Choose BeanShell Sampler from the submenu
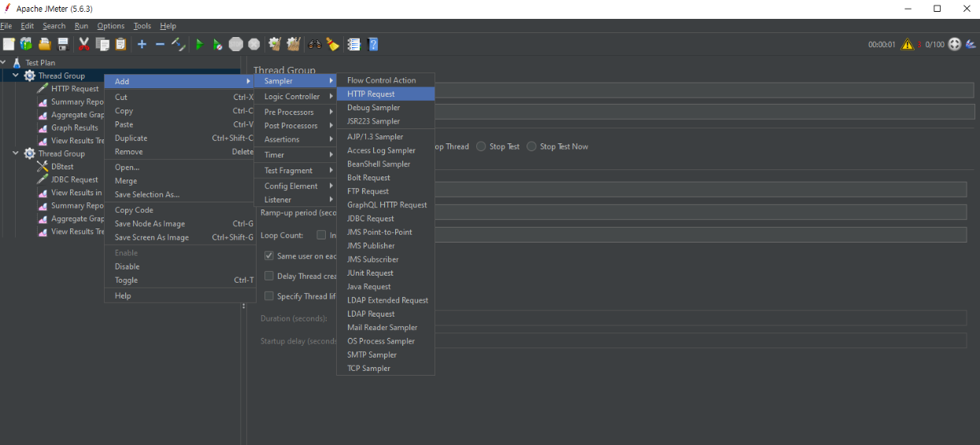This screenshot has width=980, height=445. click(386, 164)
